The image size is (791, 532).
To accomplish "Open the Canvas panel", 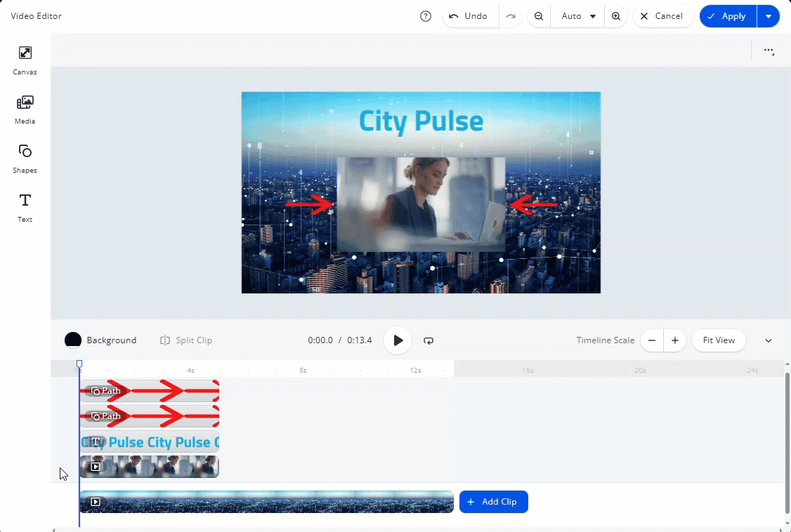I will [25, 60].
